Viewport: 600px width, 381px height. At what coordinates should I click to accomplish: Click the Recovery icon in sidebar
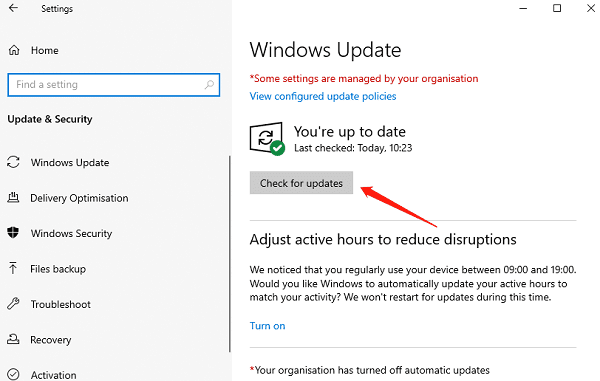tap(13, 339)
